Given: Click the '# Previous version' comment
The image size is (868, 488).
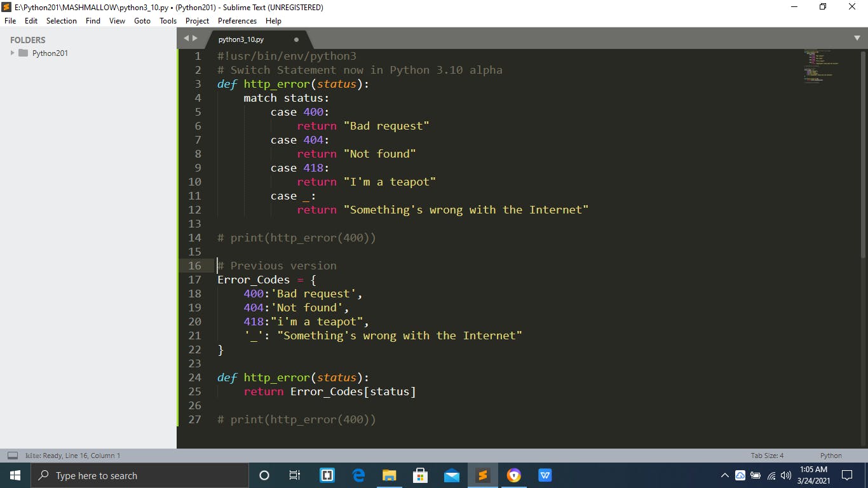Looking at the screenshot, I should tap(277, 266).
